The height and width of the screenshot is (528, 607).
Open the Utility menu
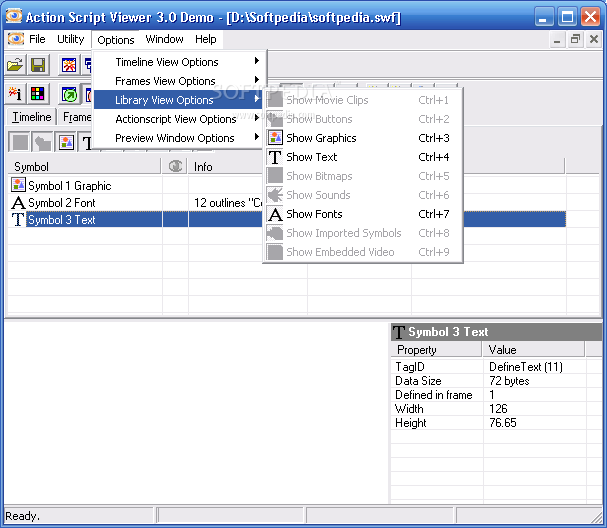[x=70, y=39]
